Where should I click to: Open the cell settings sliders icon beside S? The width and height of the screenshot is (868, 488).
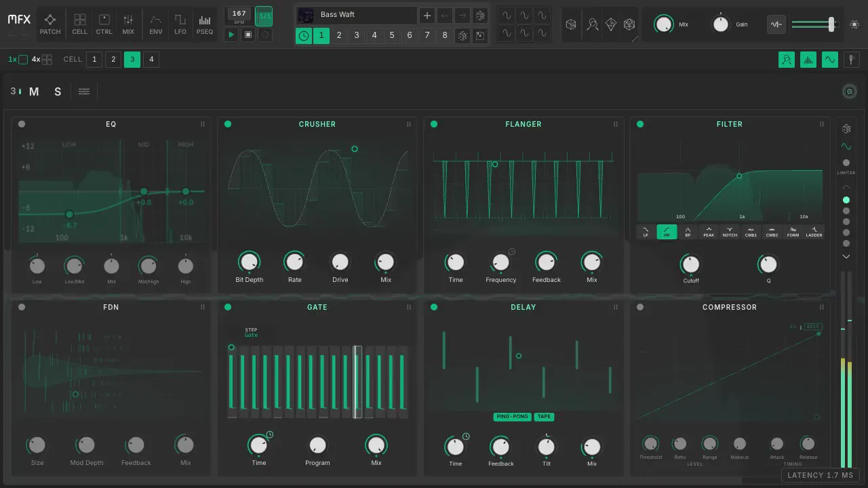(x=84, y=91)
